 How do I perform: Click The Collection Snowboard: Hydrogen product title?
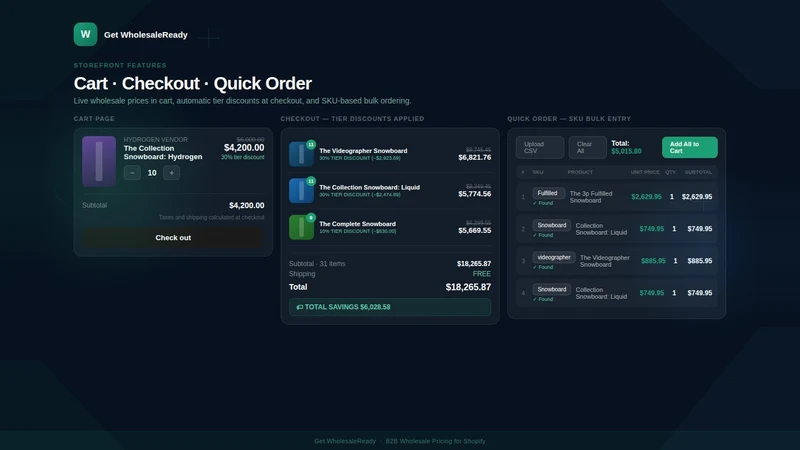click(x=163, y=153)
